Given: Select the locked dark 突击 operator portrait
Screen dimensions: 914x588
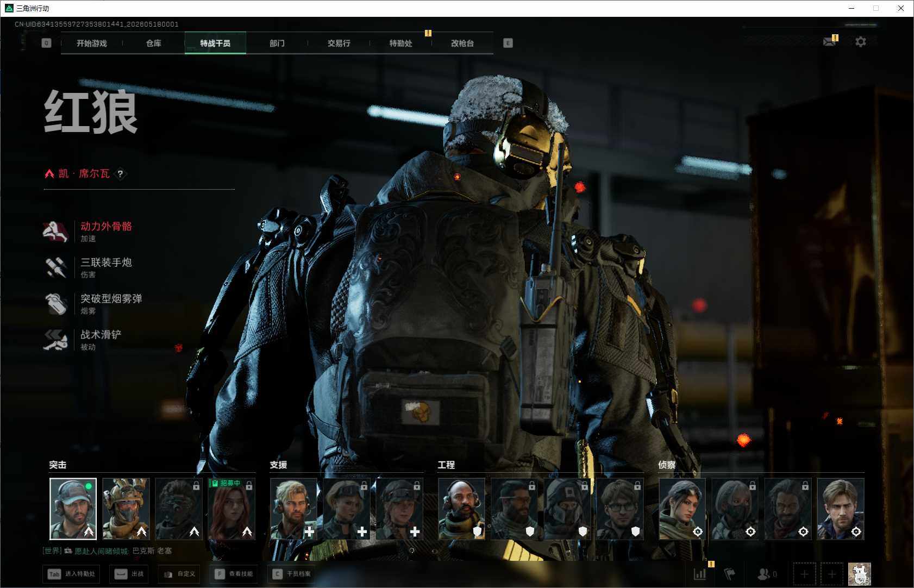Looking at the screenshot, I should (x=178, y=509).
